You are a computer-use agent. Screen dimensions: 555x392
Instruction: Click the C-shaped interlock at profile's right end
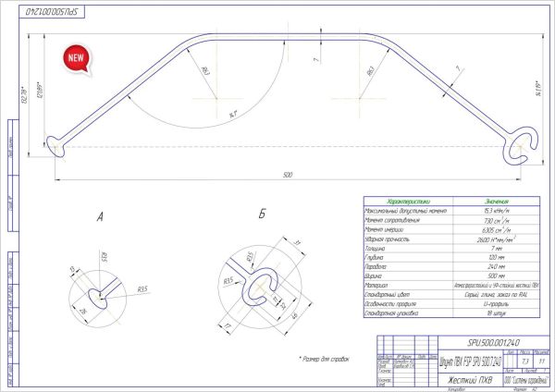tap(520, 147)
